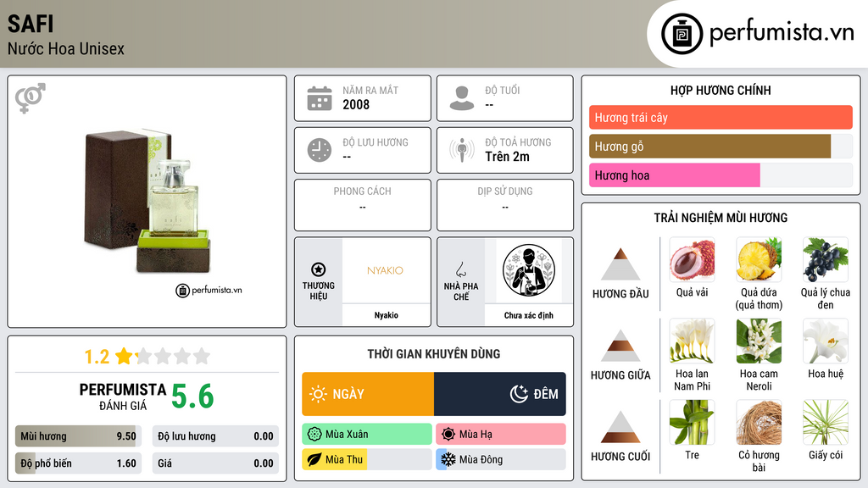Click the calendar icon beside Năm ra mắt

pos(320,98)
